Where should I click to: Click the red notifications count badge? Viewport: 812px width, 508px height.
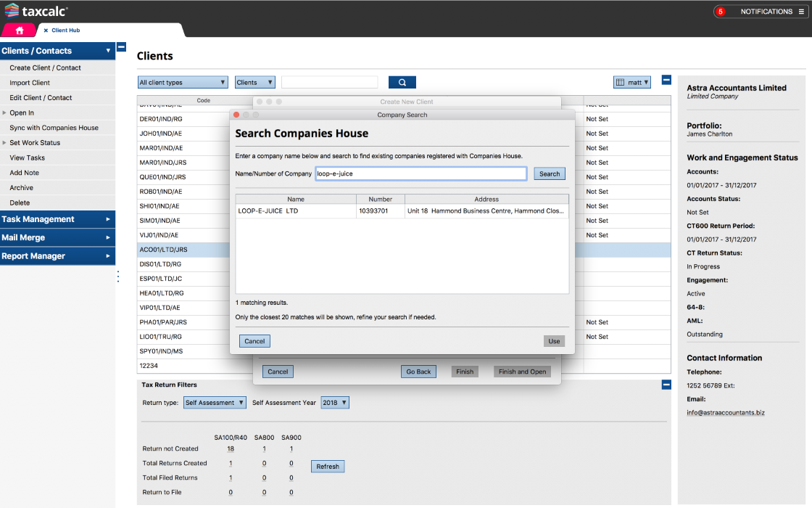(x=720, y=12)
